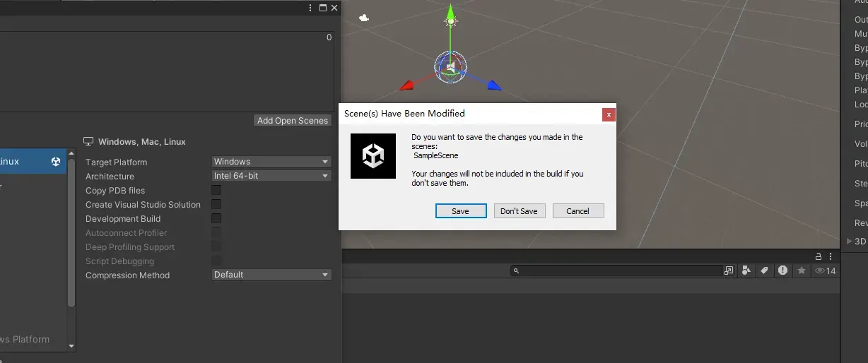Close the Build Settings window
This screenshot has width=868, height=363.
point(335,8)
